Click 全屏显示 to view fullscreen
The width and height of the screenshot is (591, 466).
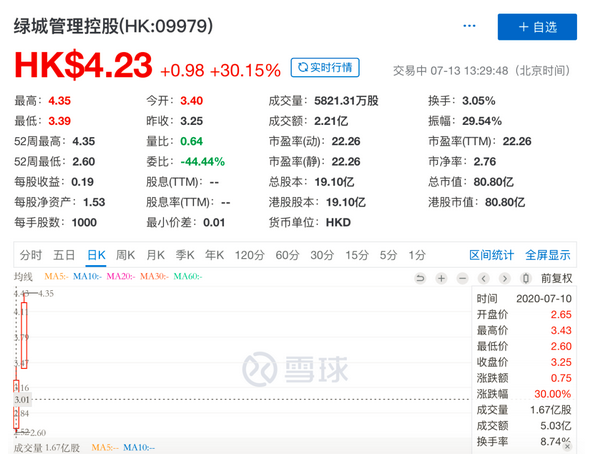click(548, 255)
